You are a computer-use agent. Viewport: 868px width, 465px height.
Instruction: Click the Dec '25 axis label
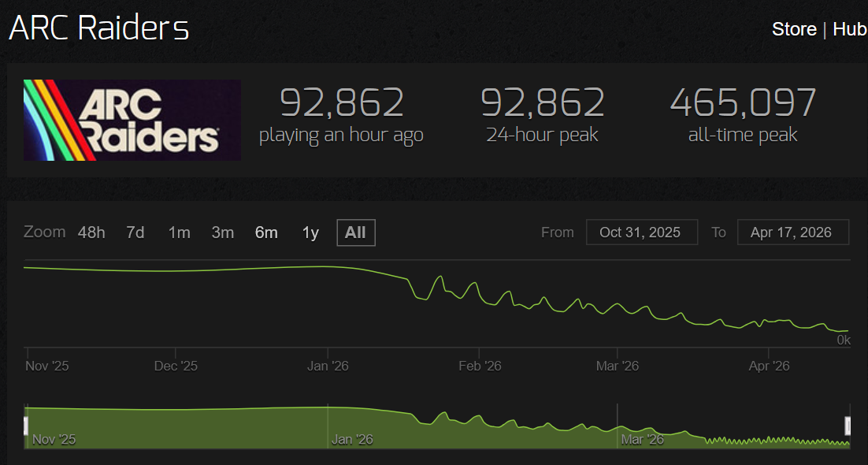(176, 366)
